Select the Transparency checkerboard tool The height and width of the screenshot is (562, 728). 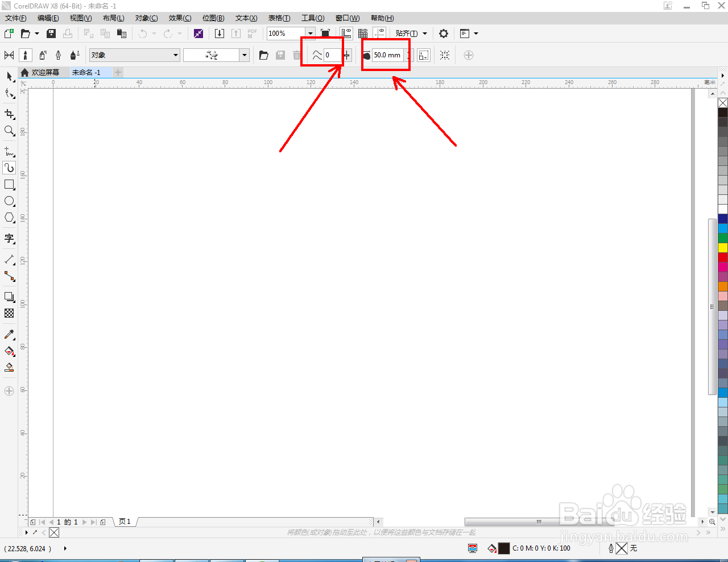9,314
